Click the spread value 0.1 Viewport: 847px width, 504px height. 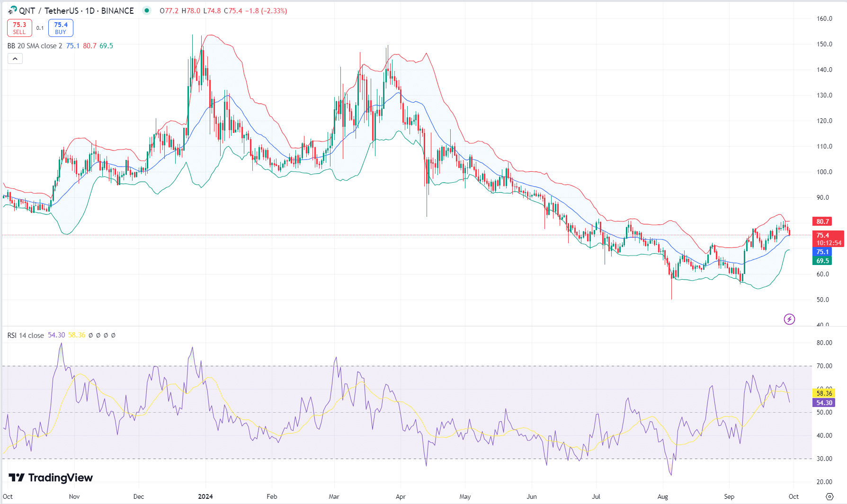pos(40,28)
